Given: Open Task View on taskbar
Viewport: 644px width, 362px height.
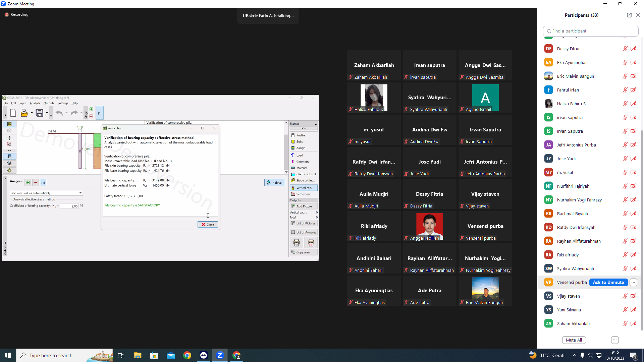Looking at the screenshot, I should click(x=121, y=355).
